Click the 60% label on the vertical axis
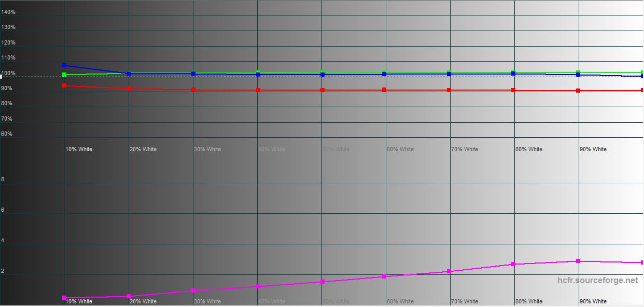This screenshot has width=644, height=307. click(x=7, y=134)
